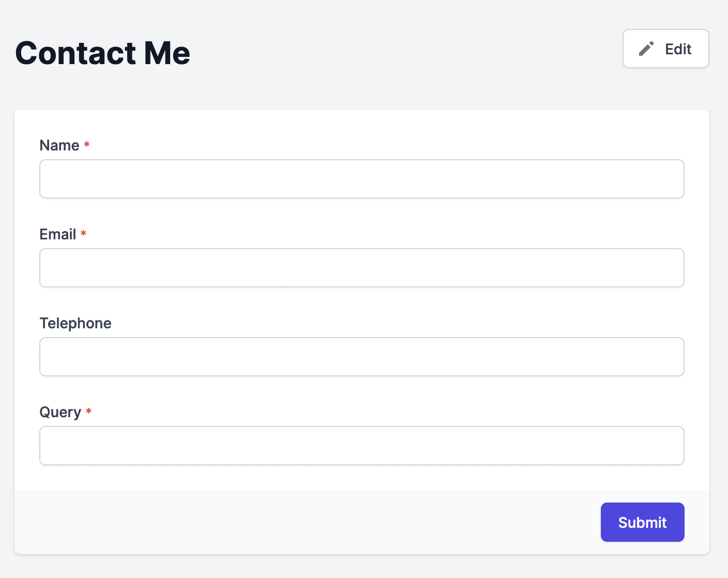728x578 pixels.
Task: Click the word Contact in the heading
Action: coord(76,53)
